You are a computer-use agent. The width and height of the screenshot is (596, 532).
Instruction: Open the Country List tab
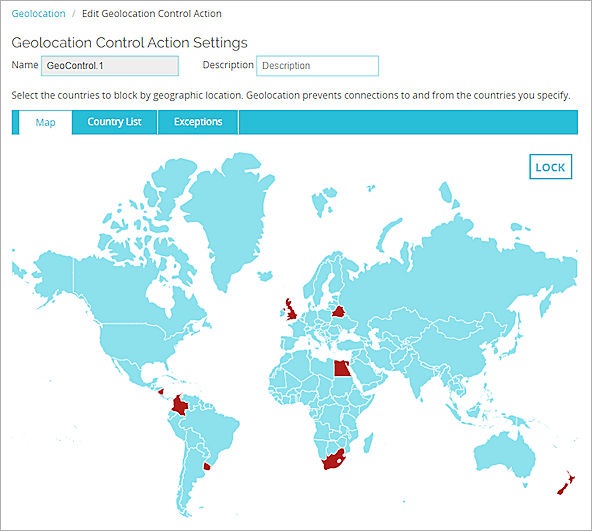click(114, 122)
